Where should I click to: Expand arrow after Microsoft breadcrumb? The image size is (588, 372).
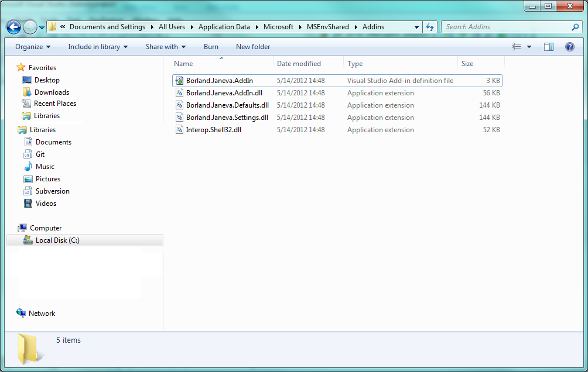click(300, 27)
